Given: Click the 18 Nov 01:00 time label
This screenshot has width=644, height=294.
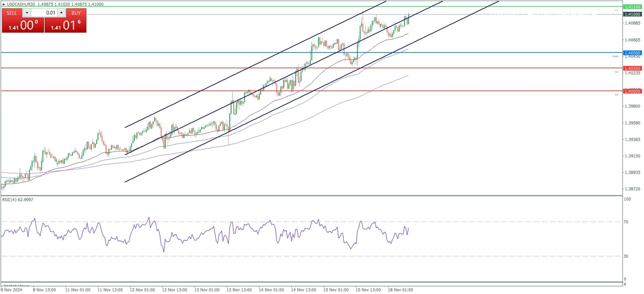Looking at the screenshot, I should click(x=400, y=290).
